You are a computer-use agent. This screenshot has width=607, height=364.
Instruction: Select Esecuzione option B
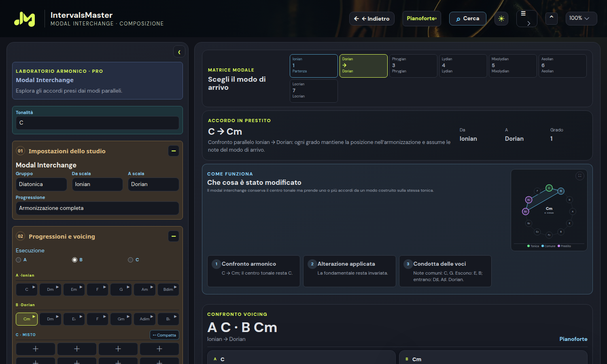tap(74, 260)
